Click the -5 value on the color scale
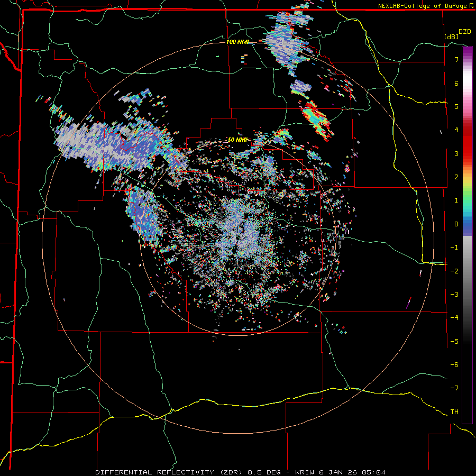The height and width of the screenshot is (476, 476). tap(454, 342)
